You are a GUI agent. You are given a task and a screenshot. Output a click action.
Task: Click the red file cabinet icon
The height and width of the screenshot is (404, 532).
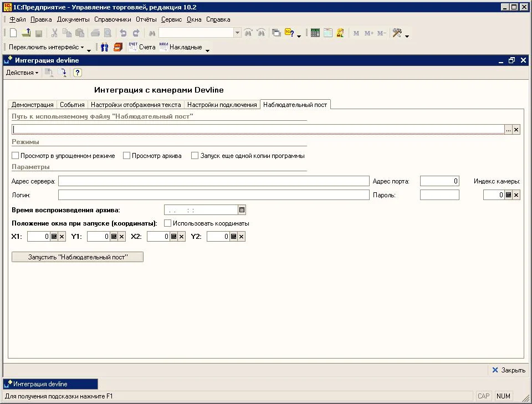[117, 47]
